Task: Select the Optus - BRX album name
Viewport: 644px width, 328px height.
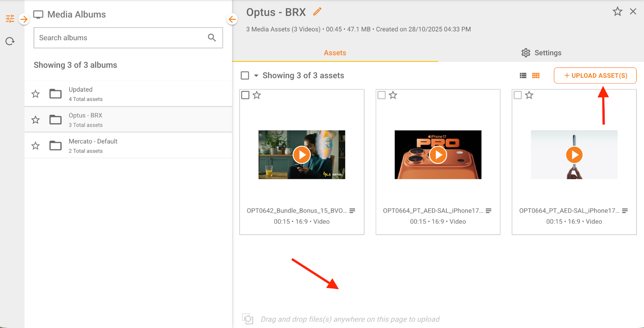Action: pos(85,115)
